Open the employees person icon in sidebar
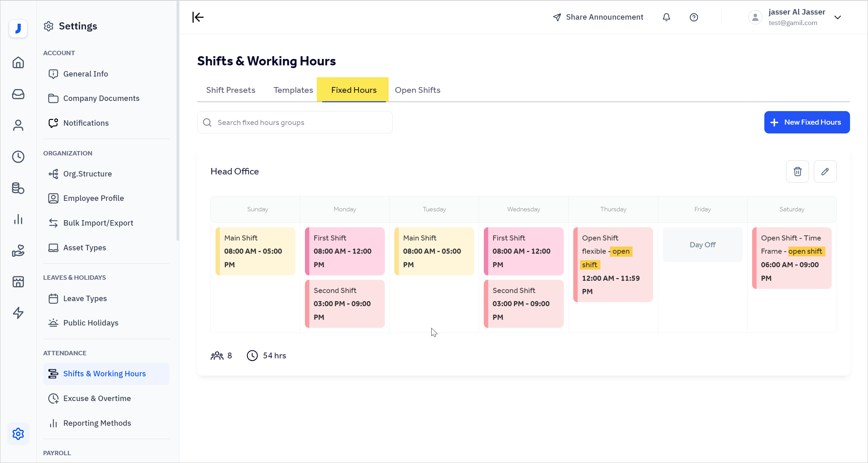 coord(18,125)
